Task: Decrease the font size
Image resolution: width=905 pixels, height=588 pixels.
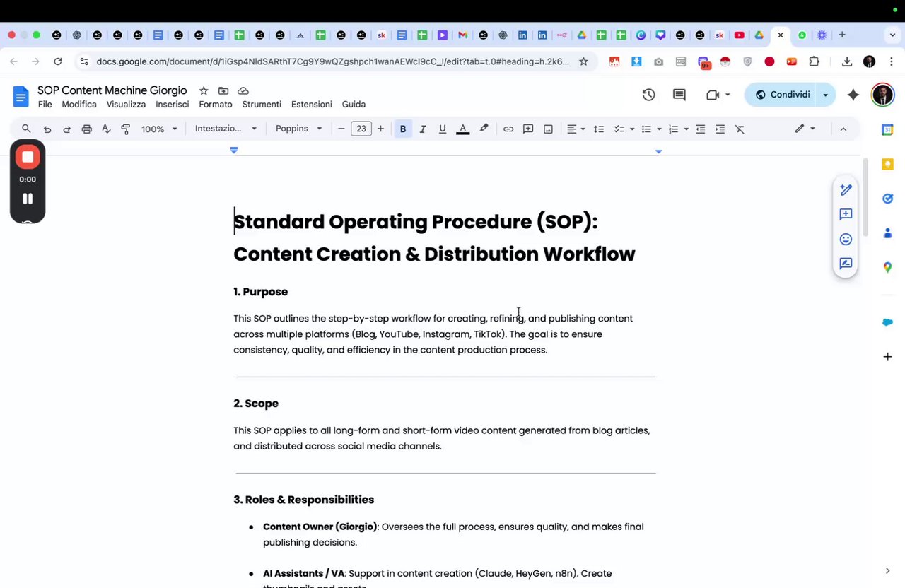Action: click(x=341, y=129)
